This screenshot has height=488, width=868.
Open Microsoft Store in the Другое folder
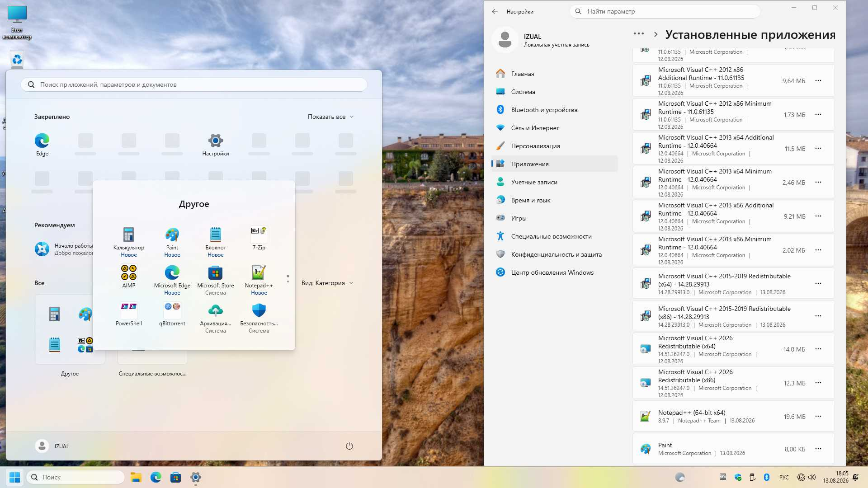point(215,280)
